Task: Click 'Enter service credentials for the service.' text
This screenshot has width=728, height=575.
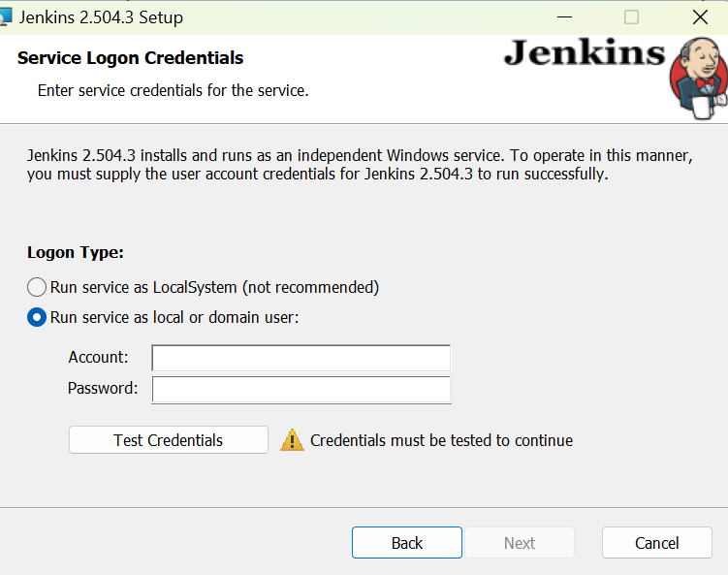Action: (x=174, y=90)
